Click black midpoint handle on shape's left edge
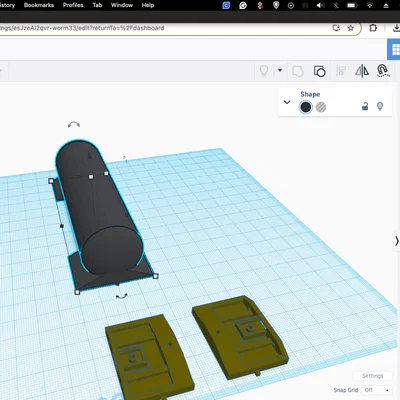 point(62,226)
